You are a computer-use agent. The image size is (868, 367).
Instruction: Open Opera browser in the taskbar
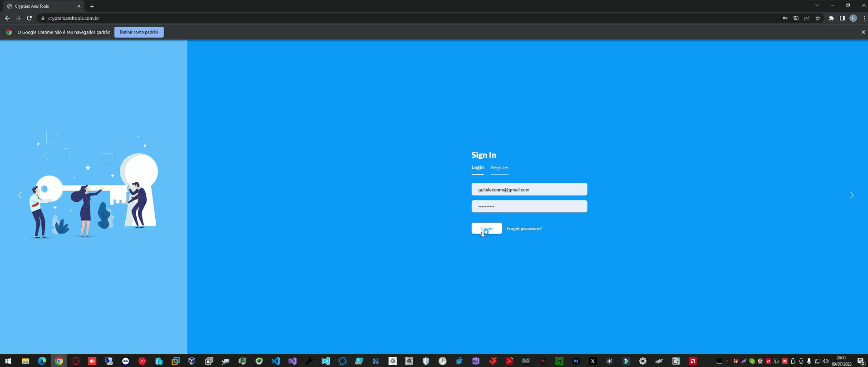pyautogui.click(x=75, y=361)
